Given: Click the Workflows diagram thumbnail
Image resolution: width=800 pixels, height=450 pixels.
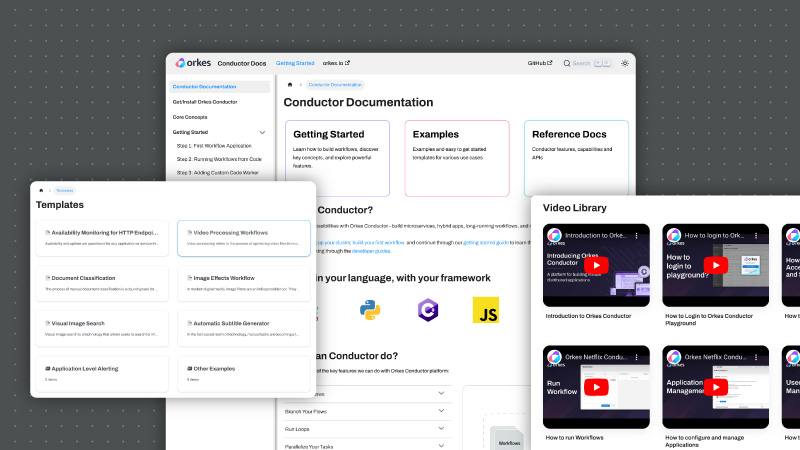Looking at the screenshot, I should [508, 438].
